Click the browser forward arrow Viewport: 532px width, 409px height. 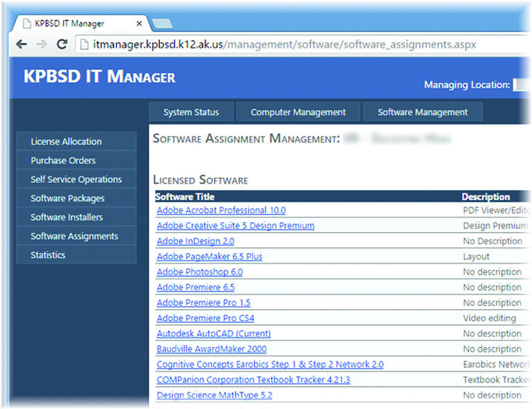[42, 44]
